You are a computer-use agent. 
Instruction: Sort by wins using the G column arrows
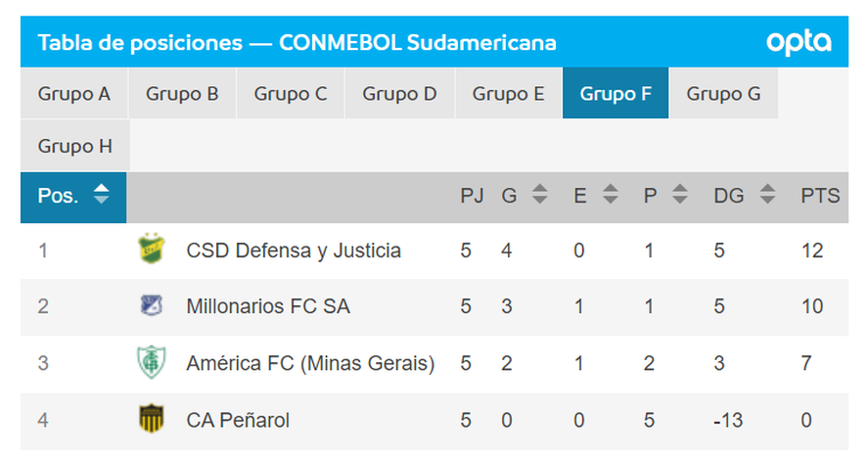click(539, 196)
